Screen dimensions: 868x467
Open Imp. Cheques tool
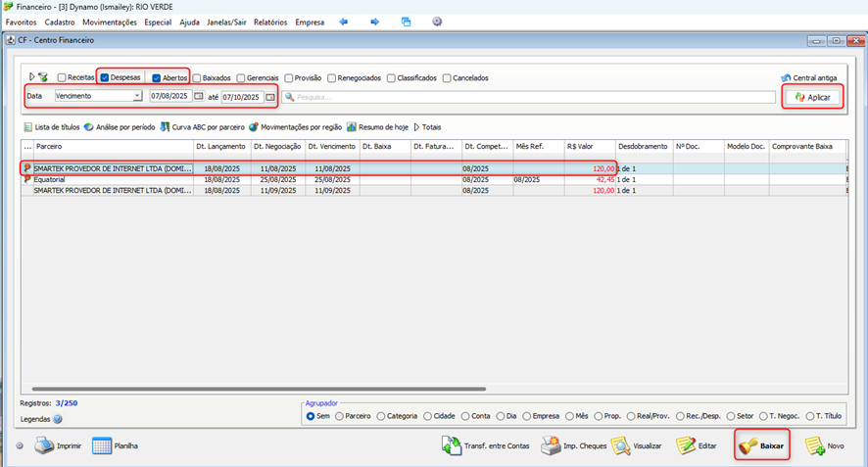pyautogui.click(x=552, y=446)
